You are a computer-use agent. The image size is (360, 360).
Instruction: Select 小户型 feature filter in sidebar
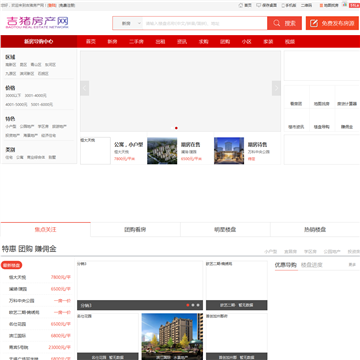[11, 127]
